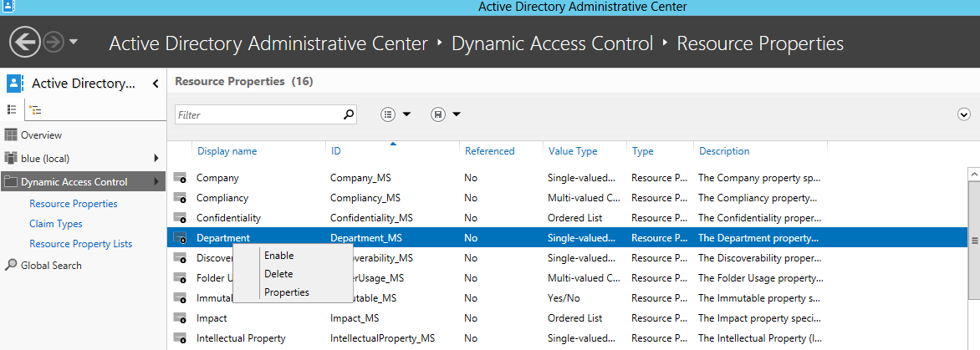Screen dimensions: 980x350
Task: Open dropdown arrow beside save queries
Action: click(x=457, y=114)
